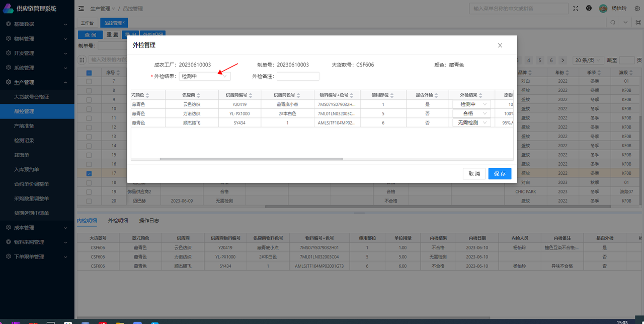Viewport: 644px width, 324px height.
Task: Click the fullscreen icon beside the search box
Action: tap(576, 9)
